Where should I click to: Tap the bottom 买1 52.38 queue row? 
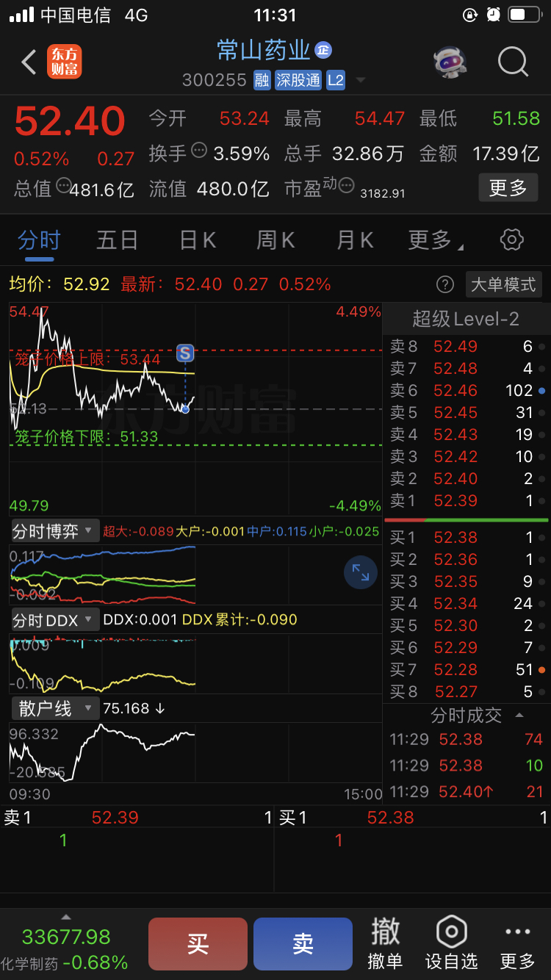413,818
